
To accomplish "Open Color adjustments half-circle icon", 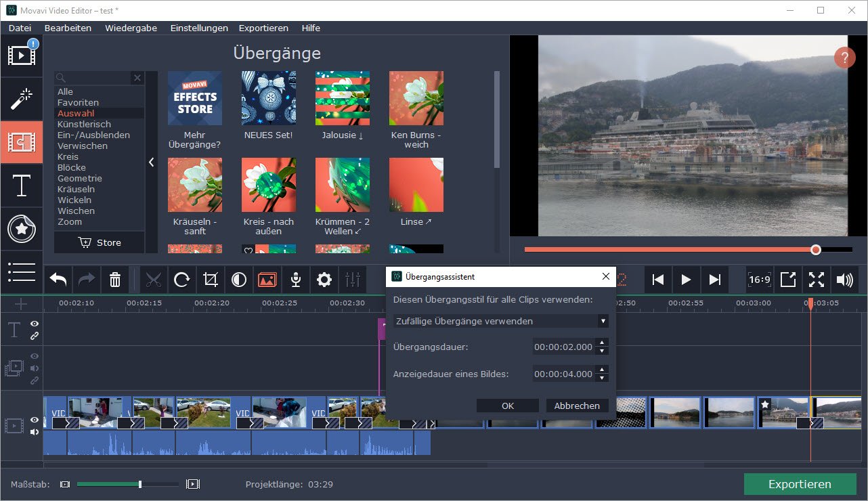I will tap(239, 280).
